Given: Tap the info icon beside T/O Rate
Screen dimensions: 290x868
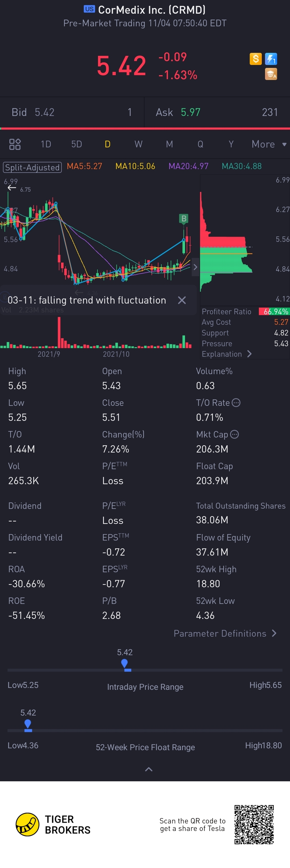Looking at the screenshot, I should 236,403.
